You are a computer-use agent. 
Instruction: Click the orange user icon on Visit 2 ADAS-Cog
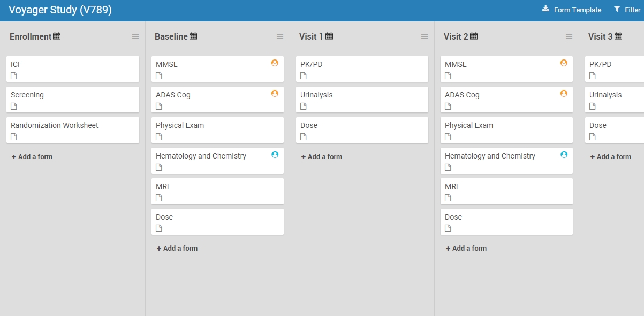pyautogui.click(x=564, y=93)
